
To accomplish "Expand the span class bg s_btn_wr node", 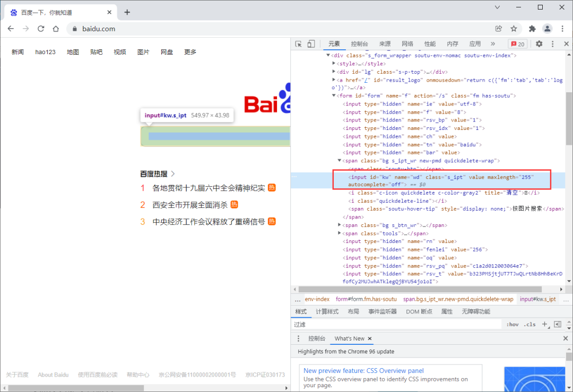I will click(340, 225).
